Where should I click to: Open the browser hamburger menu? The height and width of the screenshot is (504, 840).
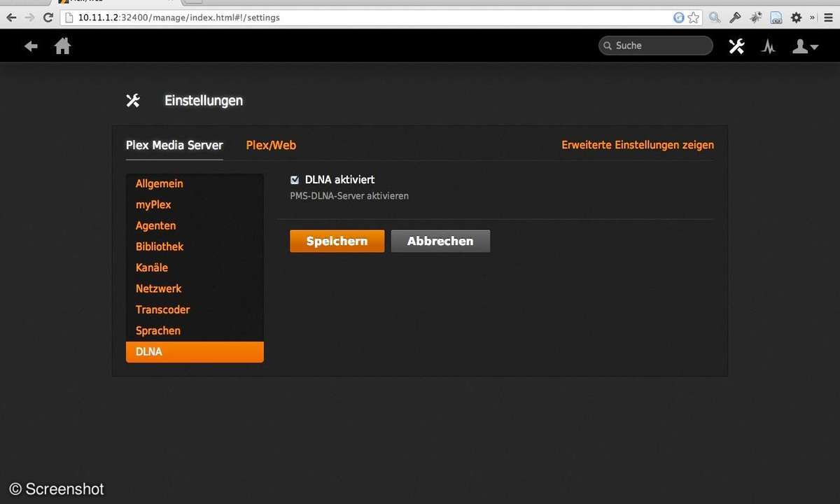tap(827, 17)
